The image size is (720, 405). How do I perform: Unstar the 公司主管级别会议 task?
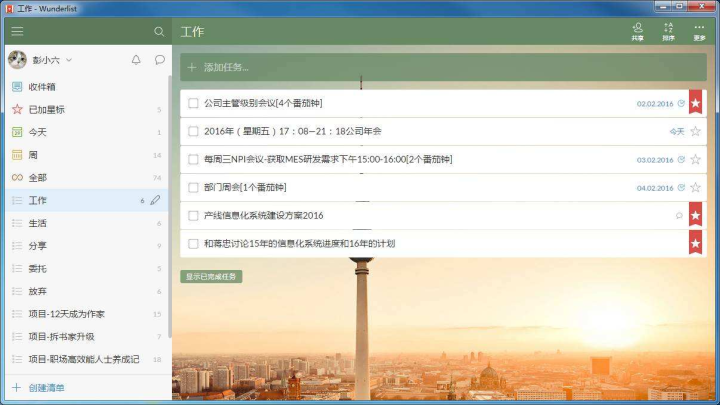click(x=695, y=103)
